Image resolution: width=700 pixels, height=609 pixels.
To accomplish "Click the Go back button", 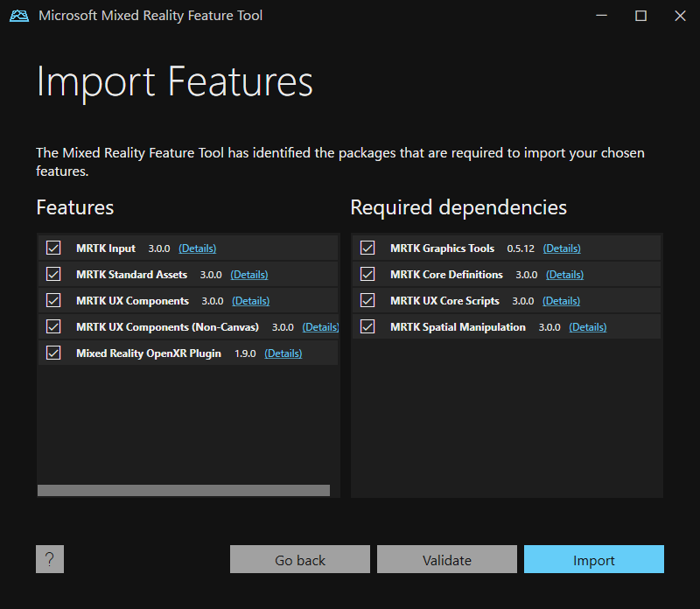I will pos(300,559).
